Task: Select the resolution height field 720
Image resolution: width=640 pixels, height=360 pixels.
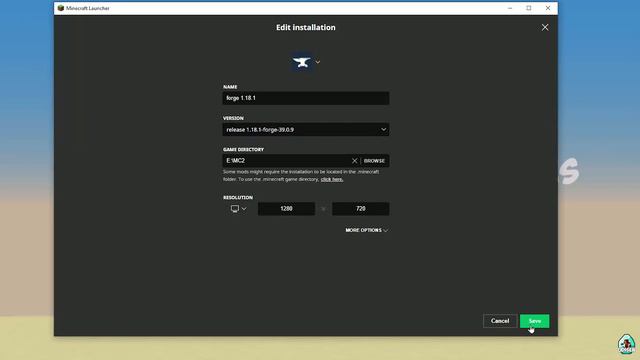Action: coord(360,209)
